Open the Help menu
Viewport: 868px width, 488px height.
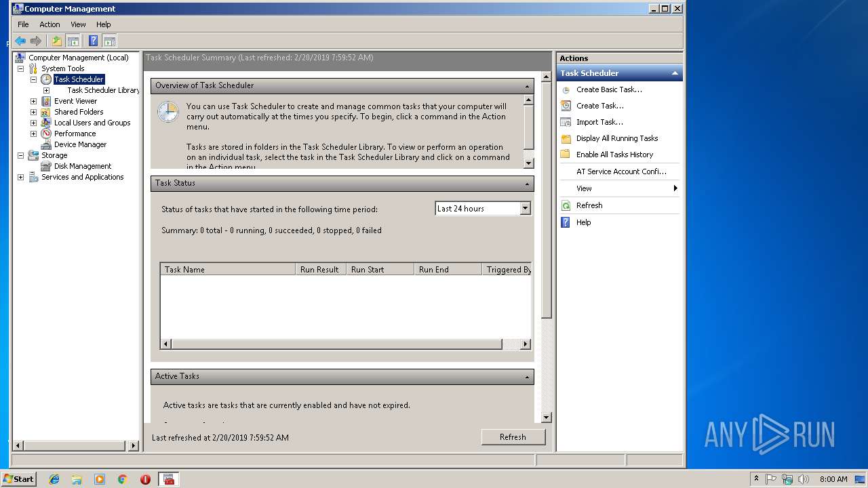pyautogui.click(x=103, y=24)
